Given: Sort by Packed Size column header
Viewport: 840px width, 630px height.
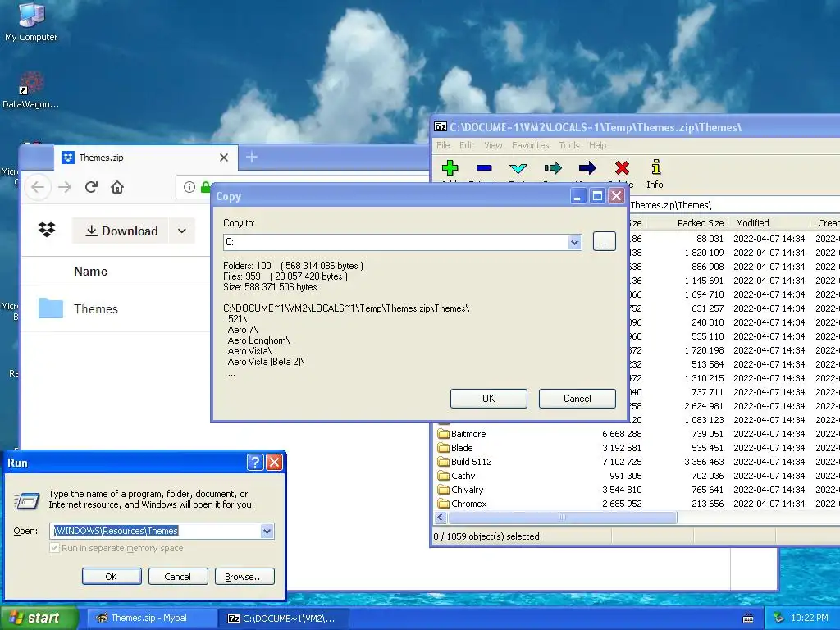Looking at the screenshot, I should point(701,223).
